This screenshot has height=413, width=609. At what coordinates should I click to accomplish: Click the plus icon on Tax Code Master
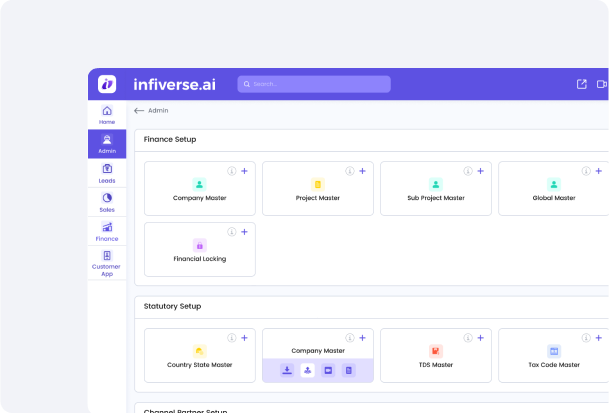coord(599,338)
